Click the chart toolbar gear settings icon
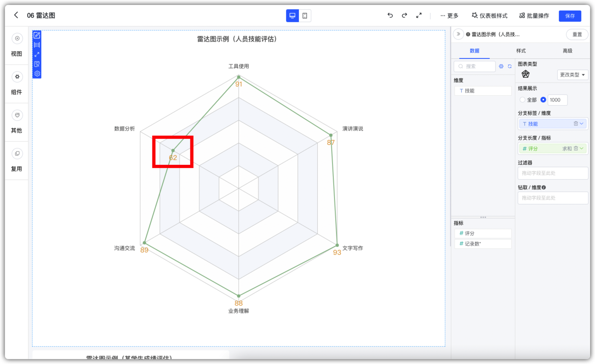The image size is (595, 364). point(37,74)
